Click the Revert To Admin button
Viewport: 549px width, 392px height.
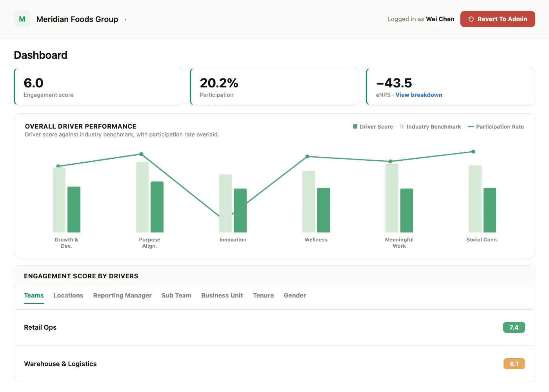pos(498,19)
